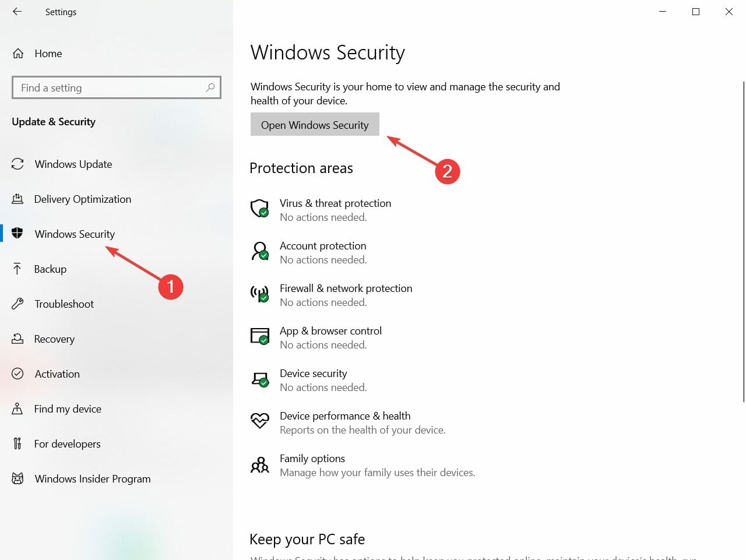Click the Family options people icon

[x=260, y=464]
